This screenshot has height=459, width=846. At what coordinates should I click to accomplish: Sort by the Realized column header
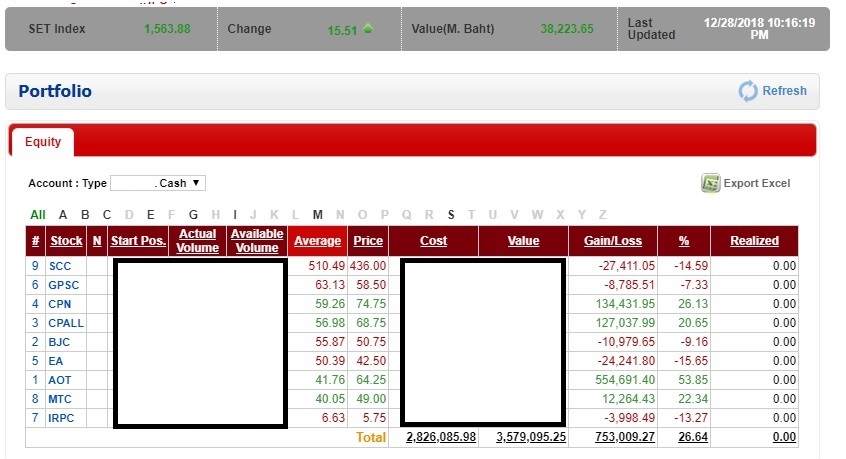[754, 241]
